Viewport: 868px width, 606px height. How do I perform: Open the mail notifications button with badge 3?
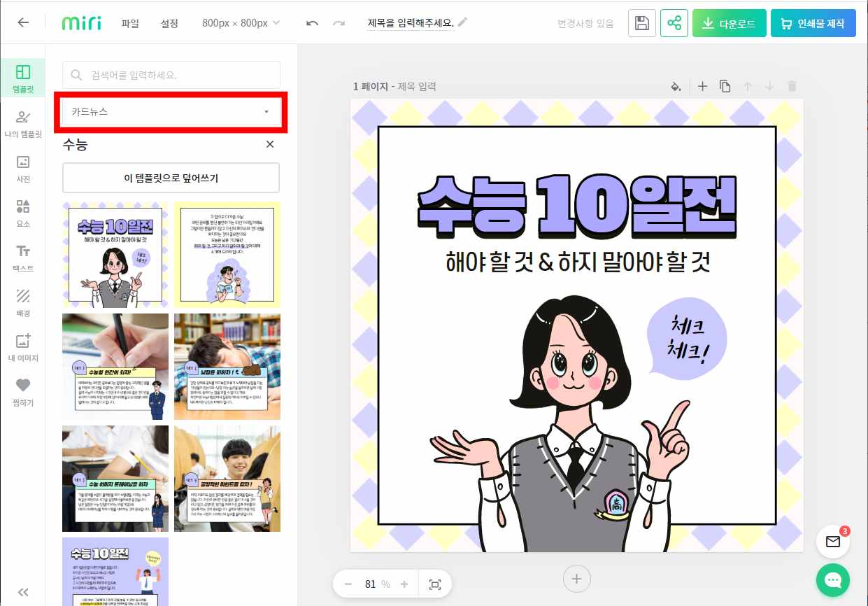pyautogui.click(x=833, y=542)
